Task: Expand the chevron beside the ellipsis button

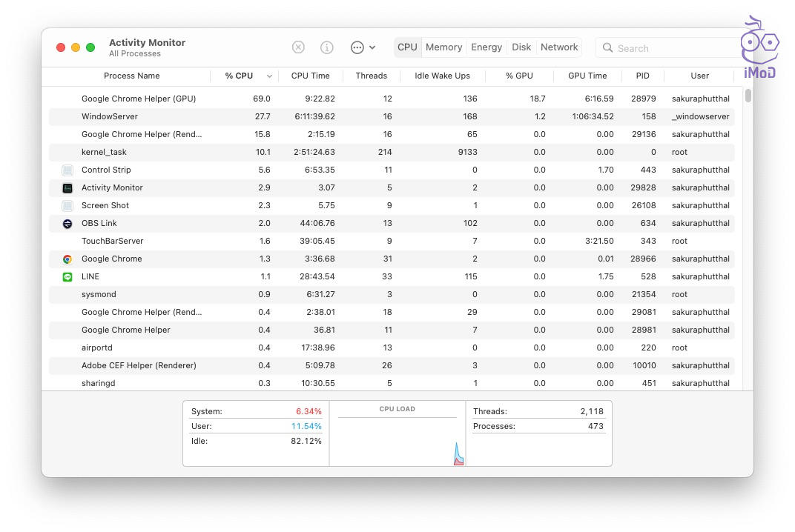Action: [372, 47]
